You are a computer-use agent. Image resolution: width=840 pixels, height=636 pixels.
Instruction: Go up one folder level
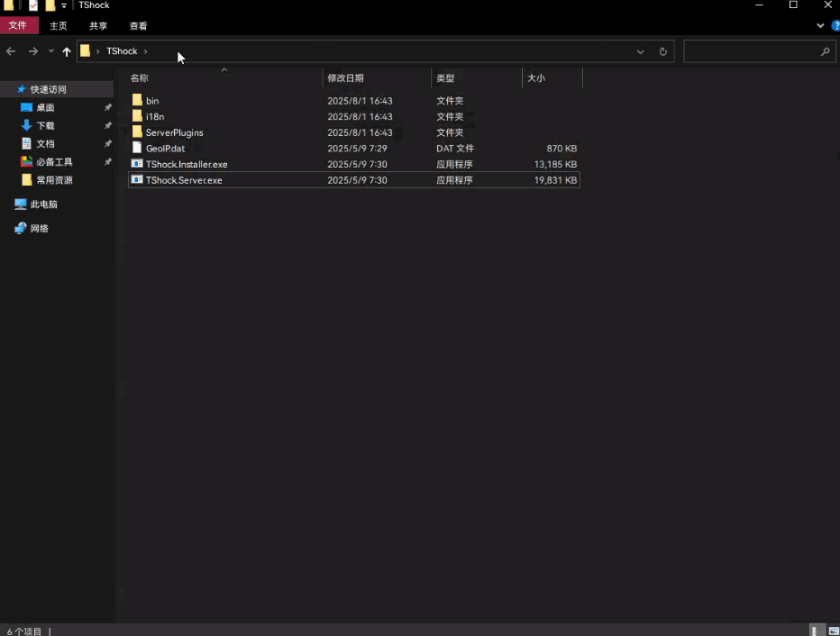(x=67, y=51)
